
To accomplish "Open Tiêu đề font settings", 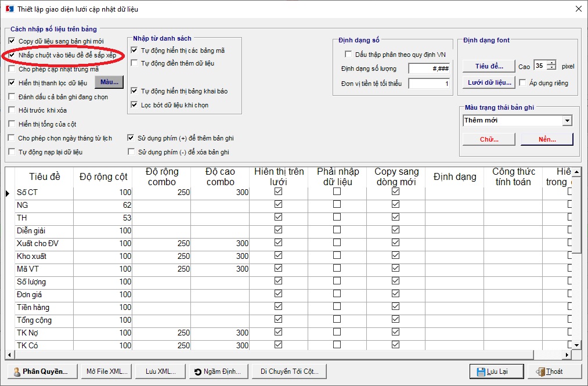I will click(x=489, y=66).
